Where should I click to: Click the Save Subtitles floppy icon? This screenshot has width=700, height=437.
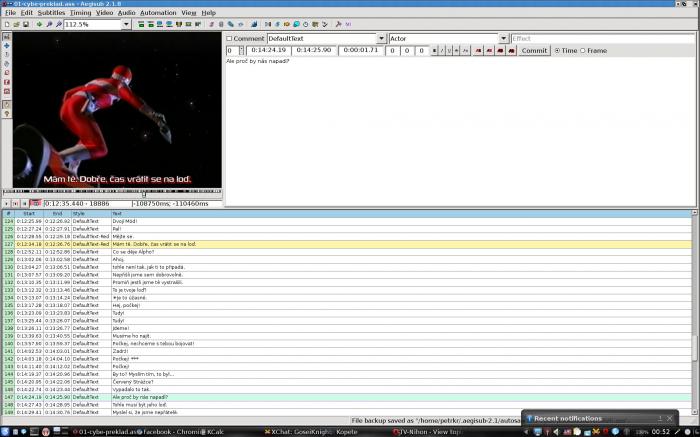[x=25, y=24]
